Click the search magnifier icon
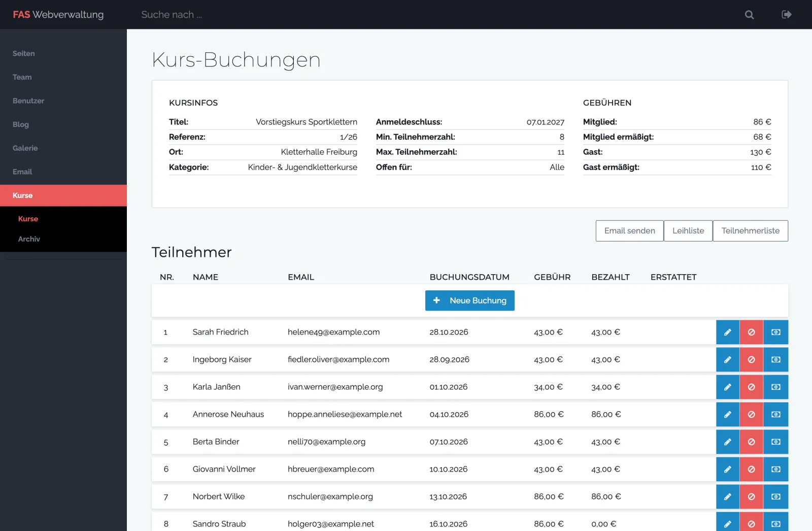This screenshot has width=812, height=531. [749, 15]
